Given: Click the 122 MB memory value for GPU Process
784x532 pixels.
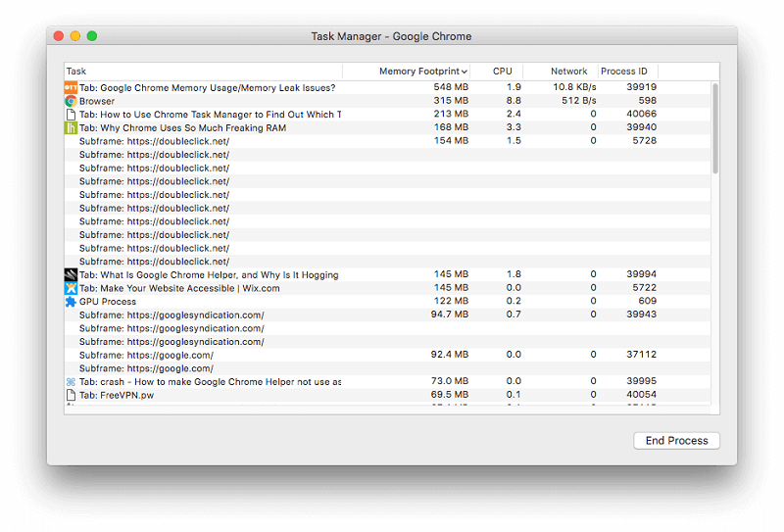Looking at the screenshot, I should (x=451, y=301).
